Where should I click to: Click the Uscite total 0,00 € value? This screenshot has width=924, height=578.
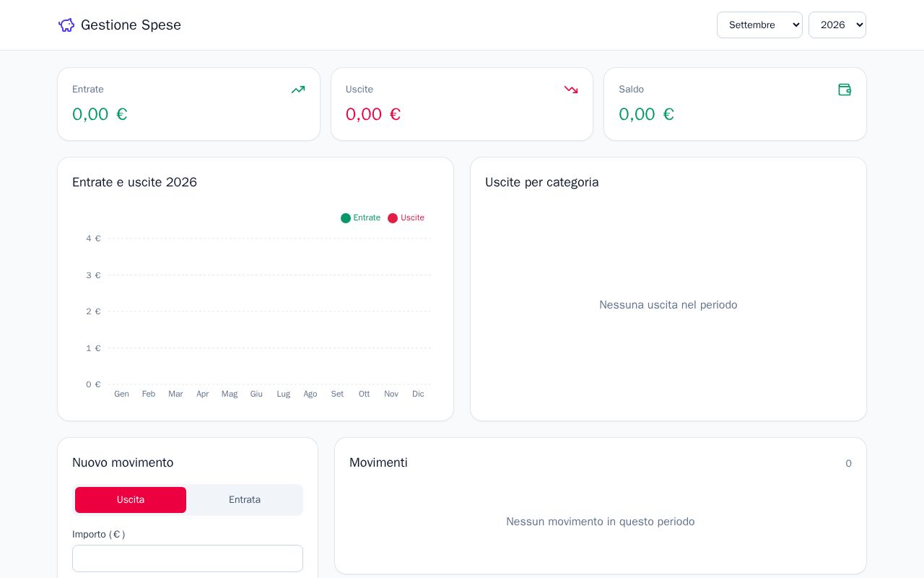(373, 114)
